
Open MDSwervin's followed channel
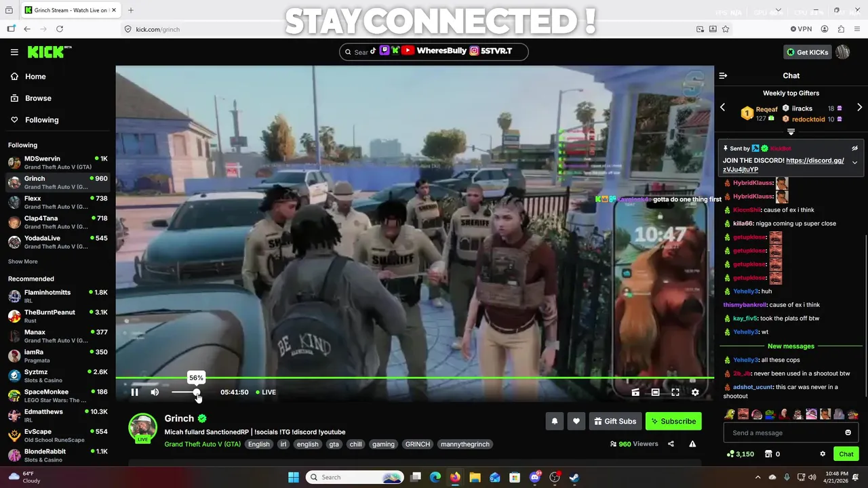(58, 163)
